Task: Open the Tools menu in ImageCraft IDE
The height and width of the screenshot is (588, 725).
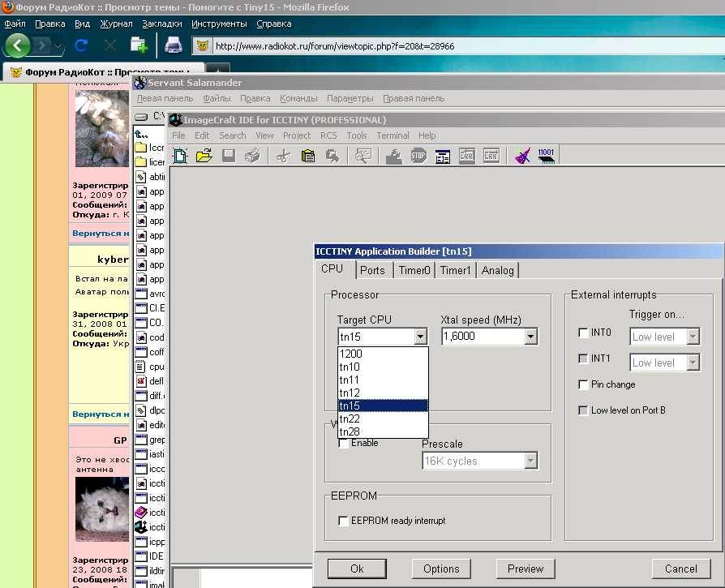Action: click(x=357, y=135)
